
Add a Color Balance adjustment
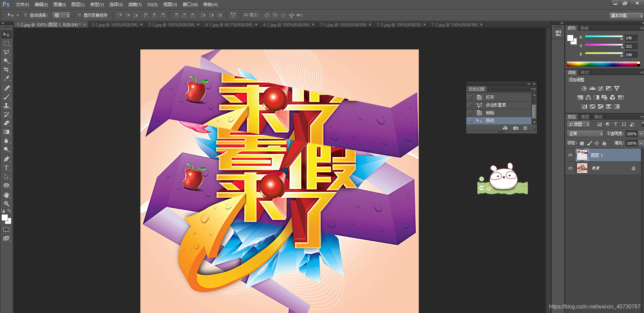click(x=588, y=97)
